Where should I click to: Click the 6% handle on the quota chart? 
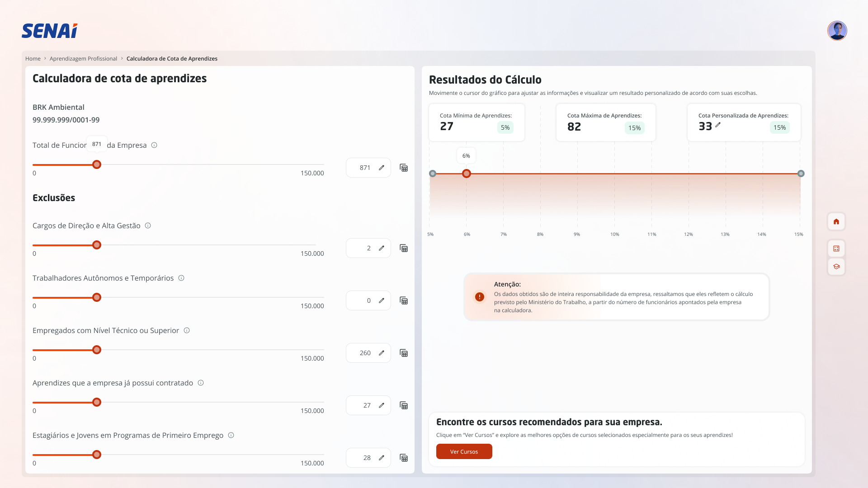pyautogui.click(x=467, y=174)
